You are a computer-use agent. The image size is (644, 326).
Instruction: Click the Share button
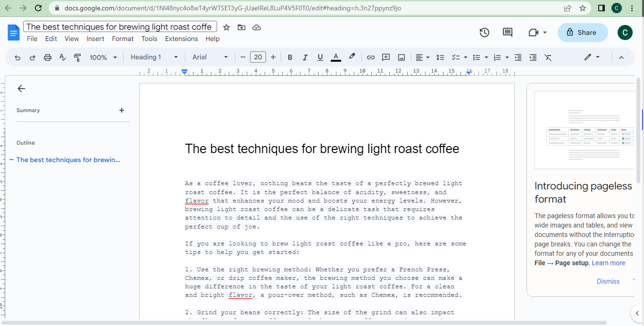point(582,33)
